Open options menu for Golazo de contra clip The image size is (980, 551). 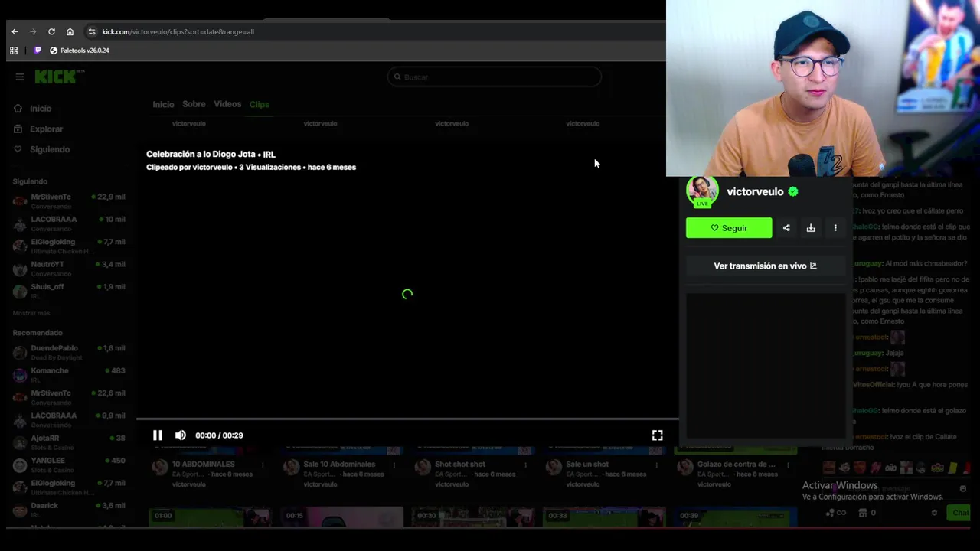pos(788,465)
